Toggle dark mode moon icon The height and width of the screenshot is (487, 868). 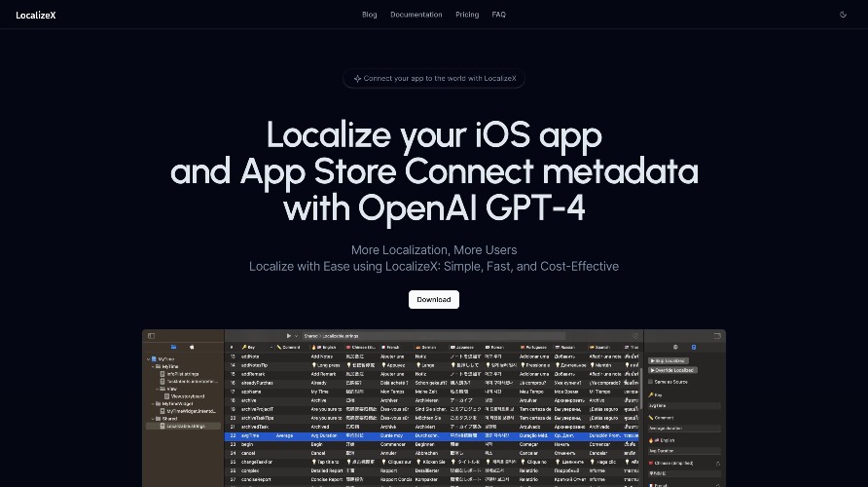point(843,15)
